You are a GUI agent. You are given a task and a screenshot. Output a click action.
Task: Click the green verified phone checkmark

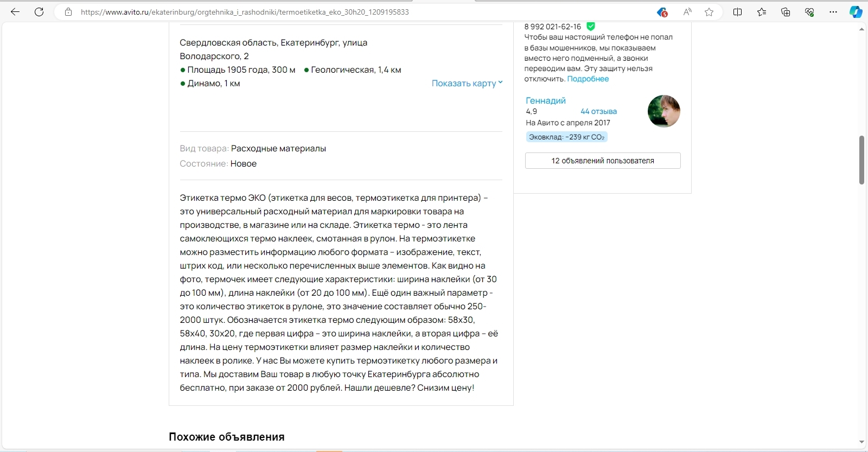pos(591,26)
